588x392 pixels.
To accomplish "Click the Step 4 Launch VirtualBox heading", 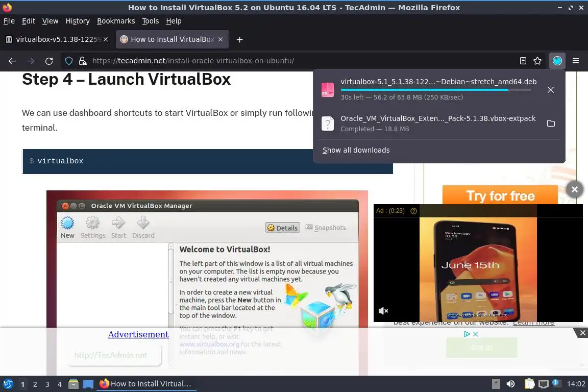I will click(x=127, y=80).
